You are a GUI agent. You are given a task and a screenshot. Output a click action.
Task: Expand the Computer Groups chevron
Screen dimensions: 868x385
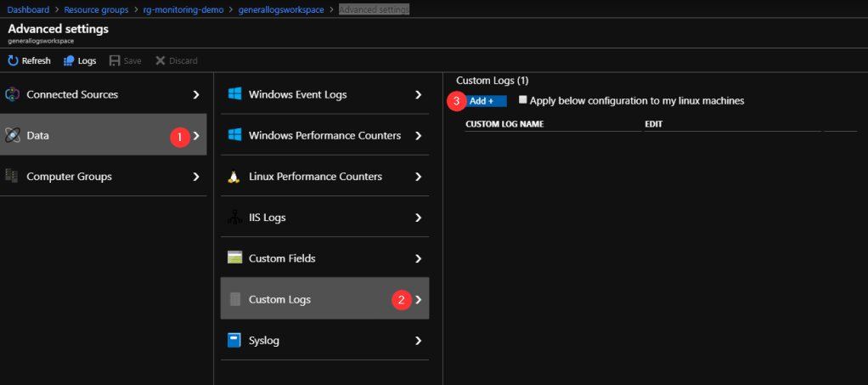[x=196, y=176]
